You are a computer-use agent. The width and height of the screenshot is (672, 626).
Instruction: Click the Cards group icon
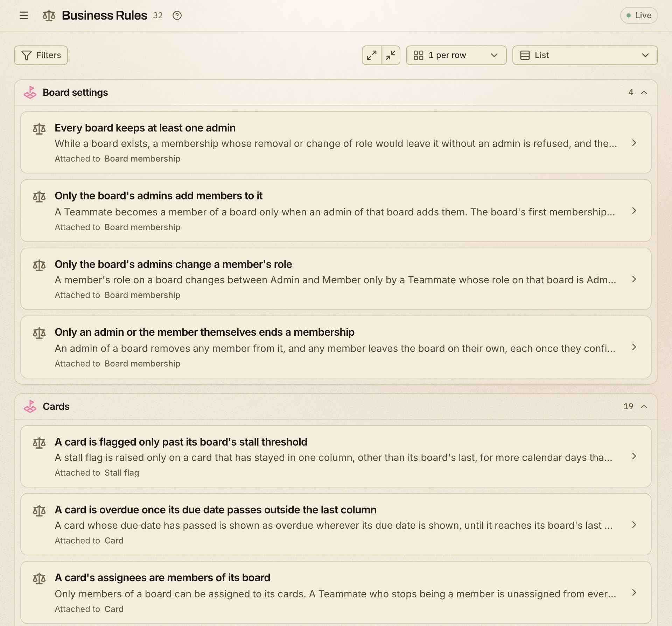(x=30, y=406)
